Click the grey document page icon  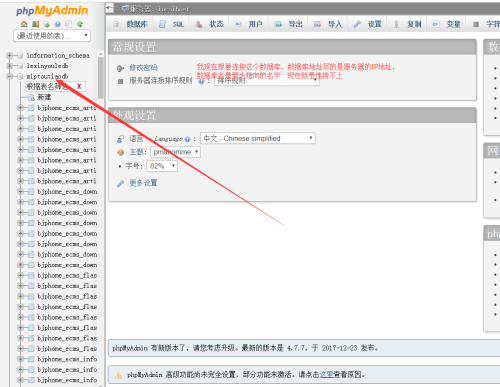click(68, 24)
